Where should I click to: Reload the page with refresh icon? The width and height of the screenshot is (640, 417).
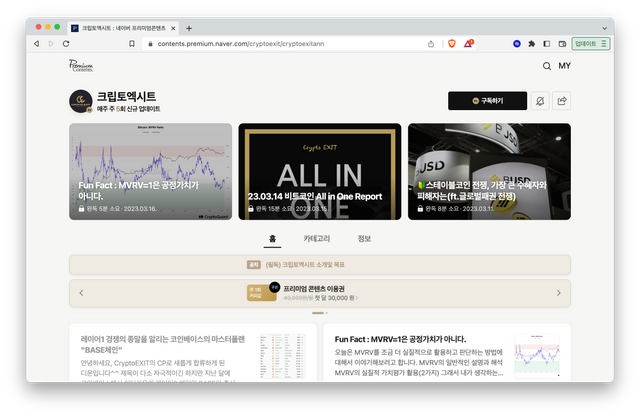(66, 44)
